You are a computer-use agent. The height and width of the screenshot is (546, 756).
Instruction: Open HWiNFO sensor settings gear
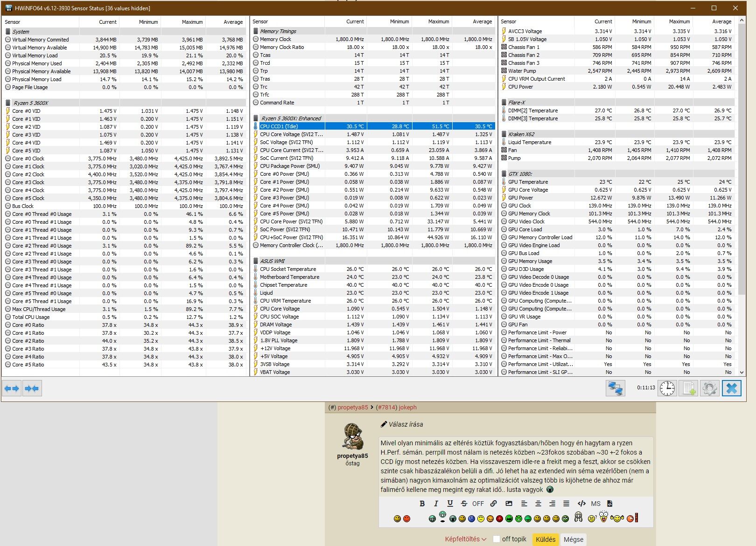[710, 388]
